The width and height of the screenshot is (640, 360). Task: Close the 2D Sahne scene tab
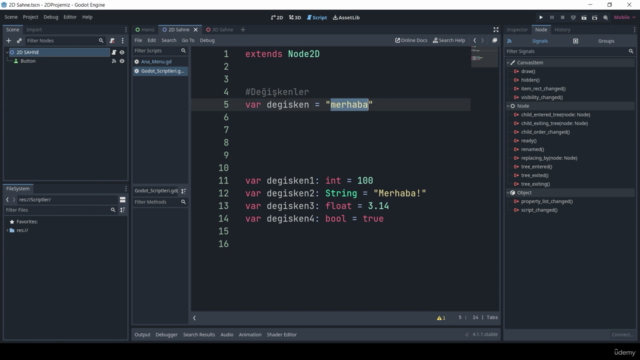click(196, 30)
